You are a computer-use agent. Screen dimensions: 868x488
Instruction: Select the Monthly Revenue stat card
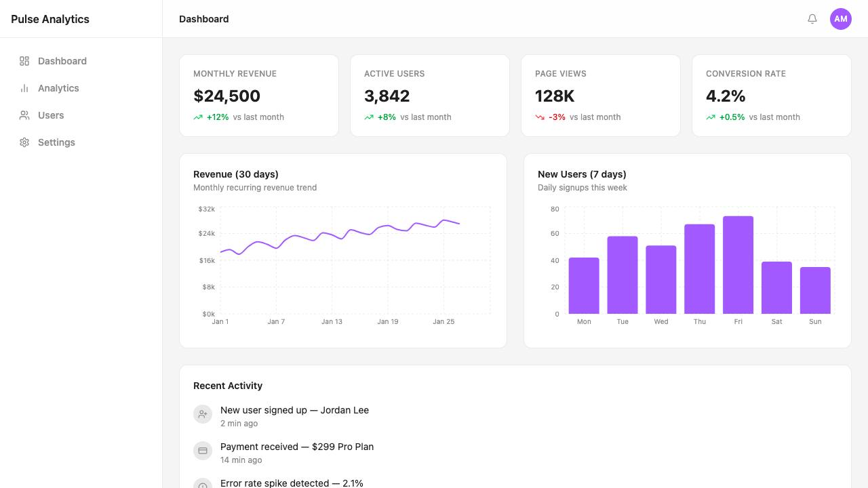tap(259, 96)
